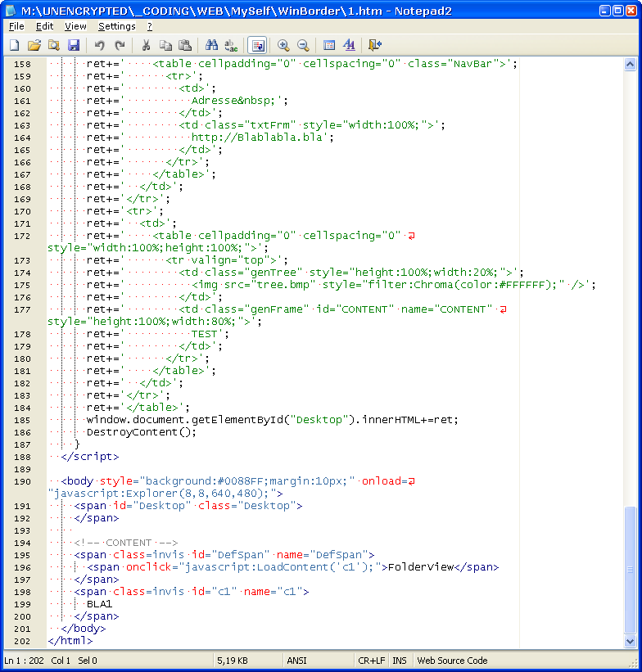This screenshot has width=642, height=672.
Task: Click the scrollbar up arrow
Action: [630, 65]
